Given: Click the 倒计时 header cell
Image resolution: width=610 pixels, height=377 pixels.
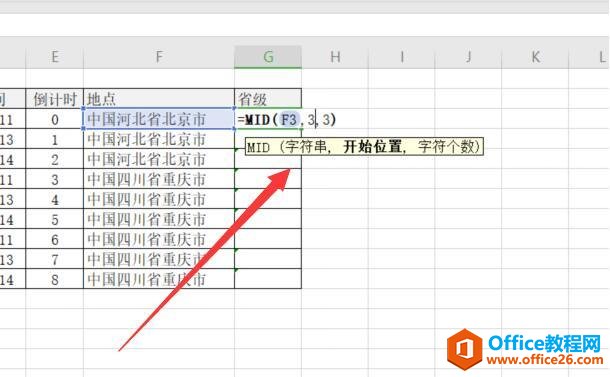Looking at the screenshot, I should click(54, 99).
